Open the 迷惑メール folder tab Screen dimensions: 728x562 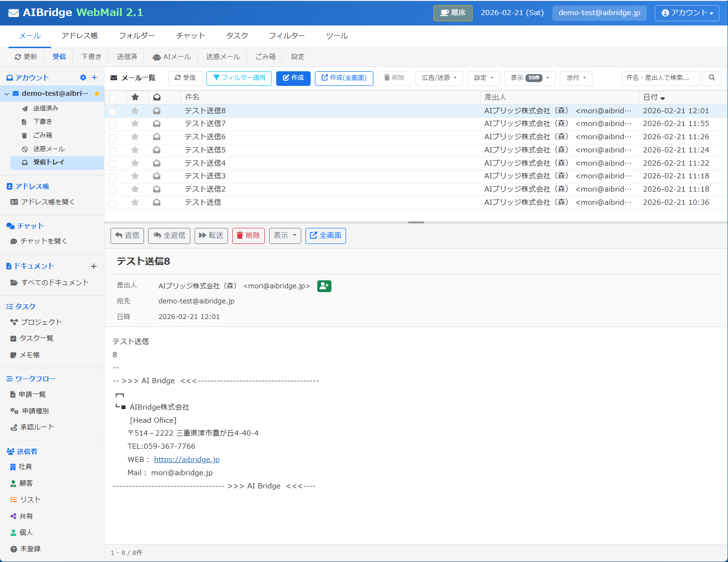(x=222, y=57)
